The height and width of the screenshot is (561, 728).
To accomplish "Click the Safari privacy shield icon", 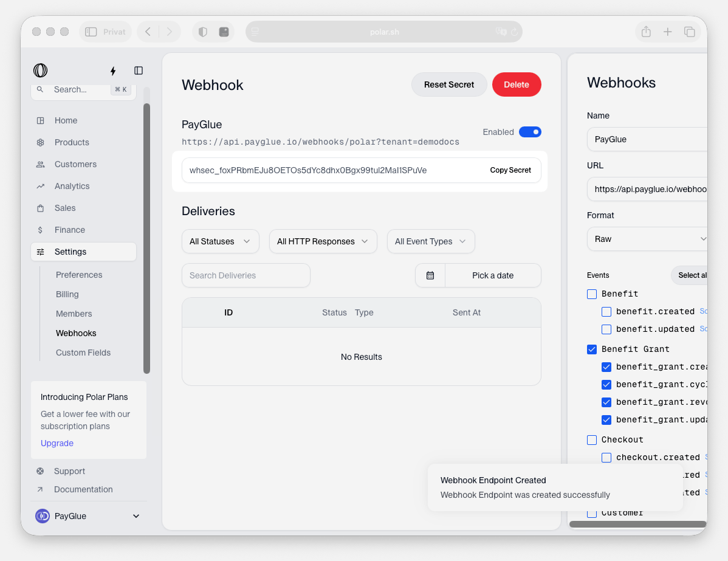I will pyautogui.click(x=203, y=32).
